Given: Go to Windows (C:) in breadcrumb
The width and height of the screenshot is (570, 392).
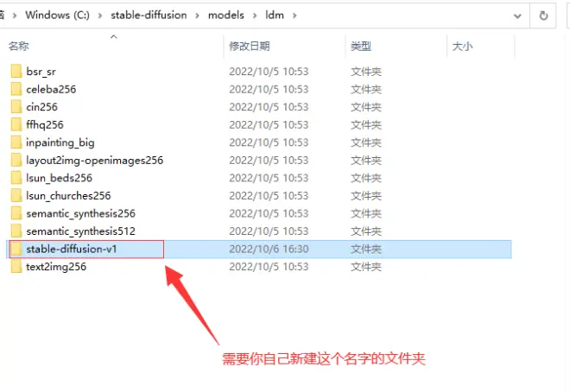Looking at the screenshot, I should click(x=58, y=16).
